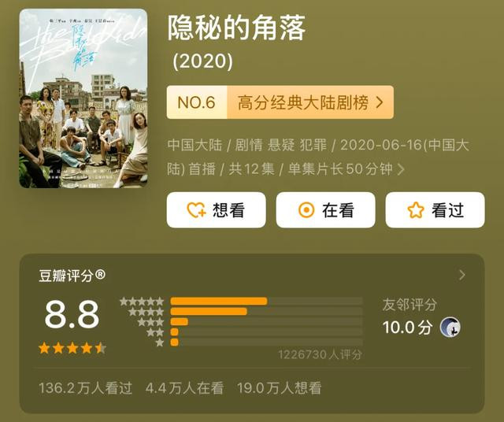
Task: Tap the five-star rating distribution bar
Action: (266, 302)
